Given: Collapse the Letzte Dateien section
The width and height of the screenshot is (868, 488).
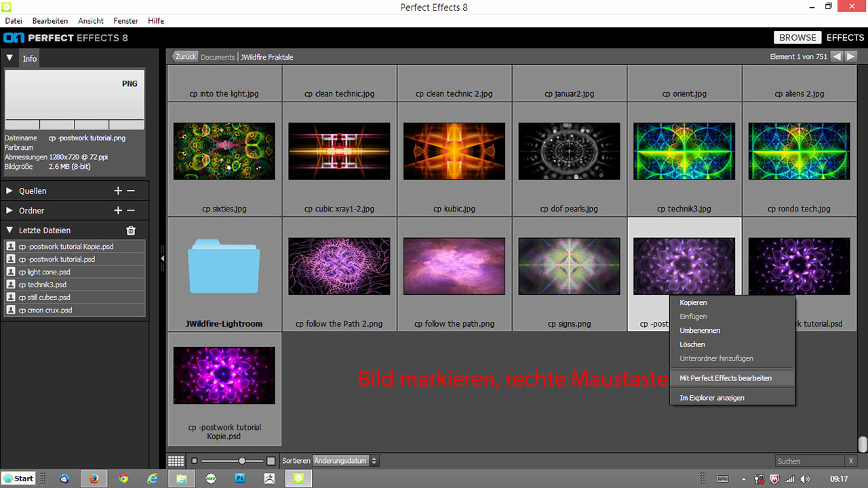Looking at the screenshot, I should coord(9,230).
